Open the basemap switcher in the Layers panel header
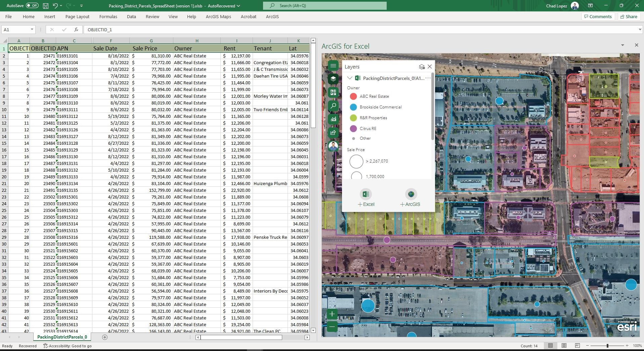Viewport: 644px width, 351px height. pos(422,67)
